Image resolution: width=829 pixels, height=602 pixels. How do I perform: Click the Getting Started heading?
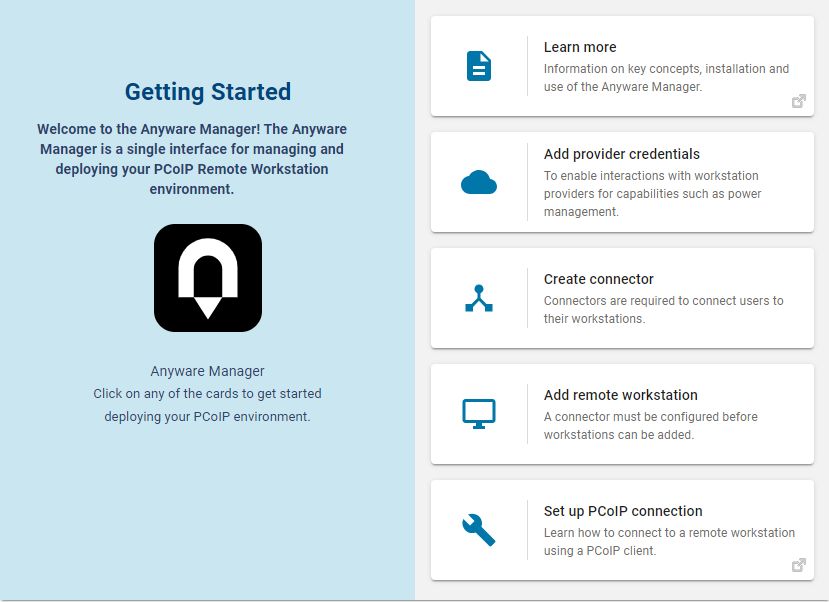coord(208,91)
